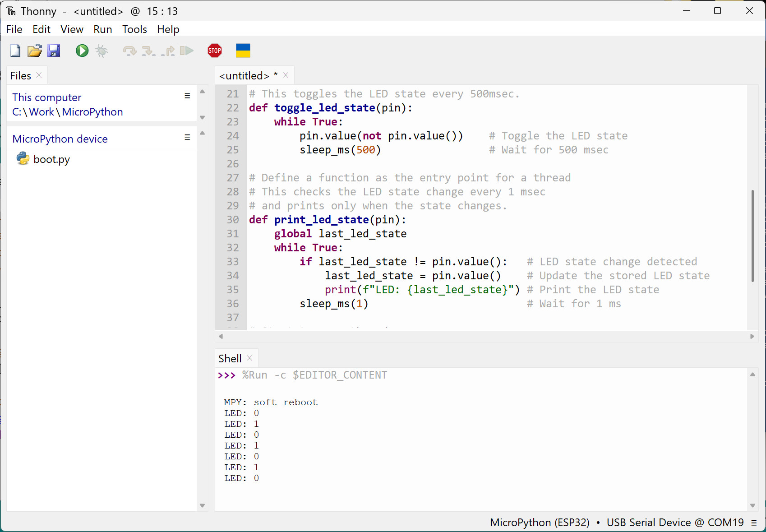Click the print f-string statement
Image resolution: width=766 pixels, height=532 pixels.
pos(422,290)
